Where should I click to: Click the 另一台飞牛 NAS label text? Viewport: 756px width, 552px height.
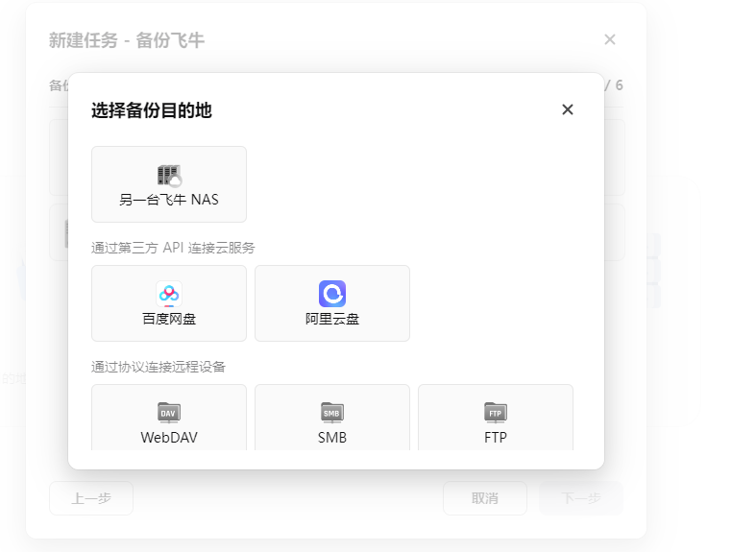click(x=169, y=200)
